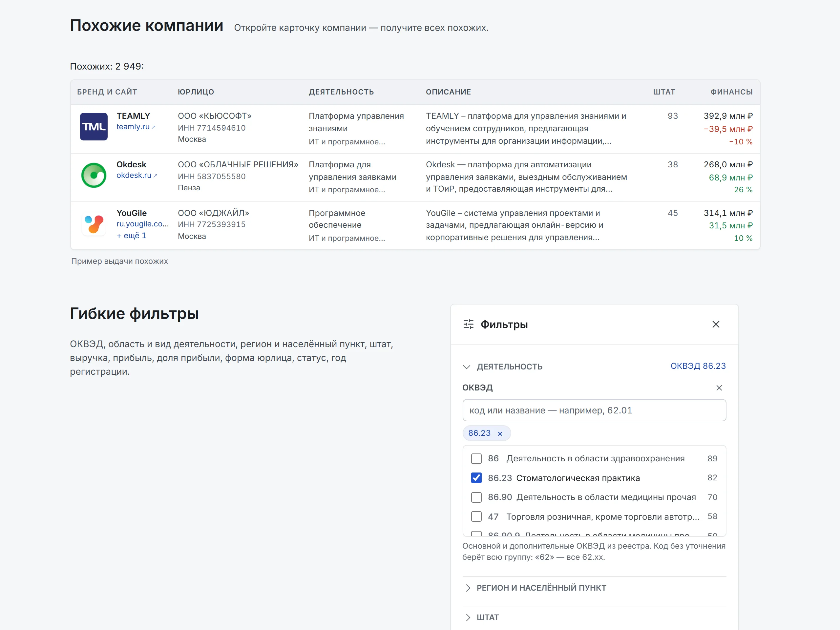Screen dimensions: 840x630
Task: Select the YouGile brand name
Action: click(x=131, y=213)
